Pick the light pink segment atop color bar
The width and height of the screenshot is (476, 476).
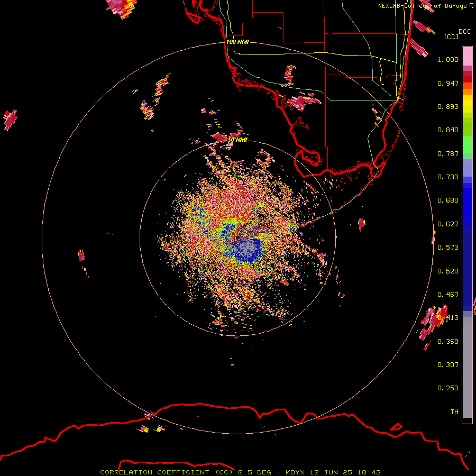click(x=467, y=56)
